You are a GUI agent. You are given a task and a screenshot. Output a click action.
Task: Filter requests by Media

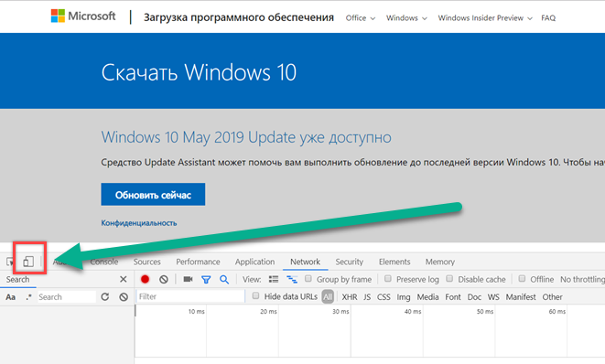(x=428, y=297)
